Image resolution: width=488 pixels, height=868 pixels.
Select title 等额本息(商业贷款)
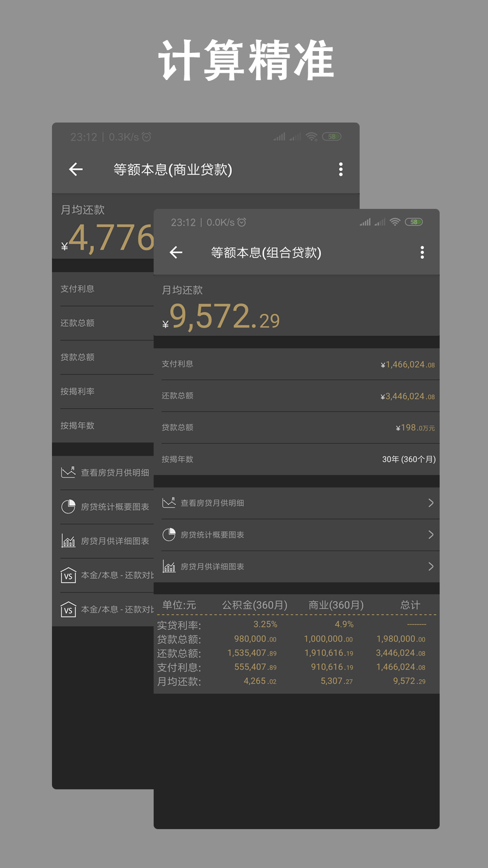pyautogui.click(x=173, y=170)
